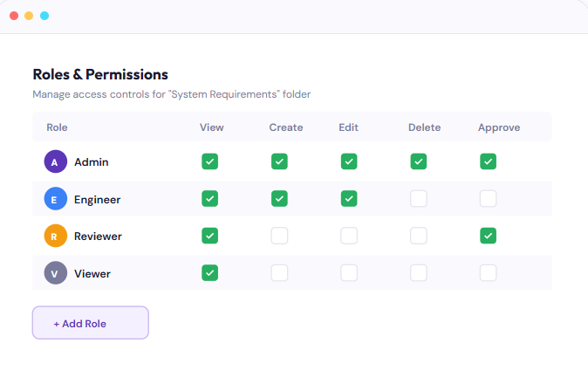Toggle Admin's Create permission off

coord(279,161)
